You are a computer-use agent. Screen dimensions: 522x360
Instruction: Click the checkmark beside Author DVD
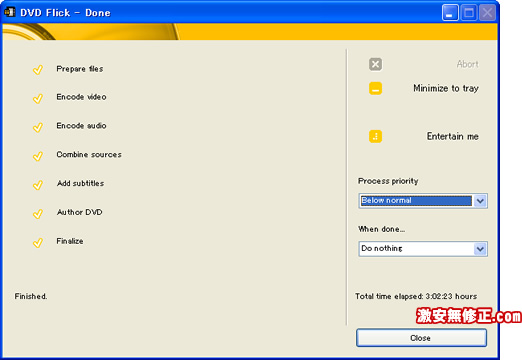pyautogui.click(x=38, y=213)
